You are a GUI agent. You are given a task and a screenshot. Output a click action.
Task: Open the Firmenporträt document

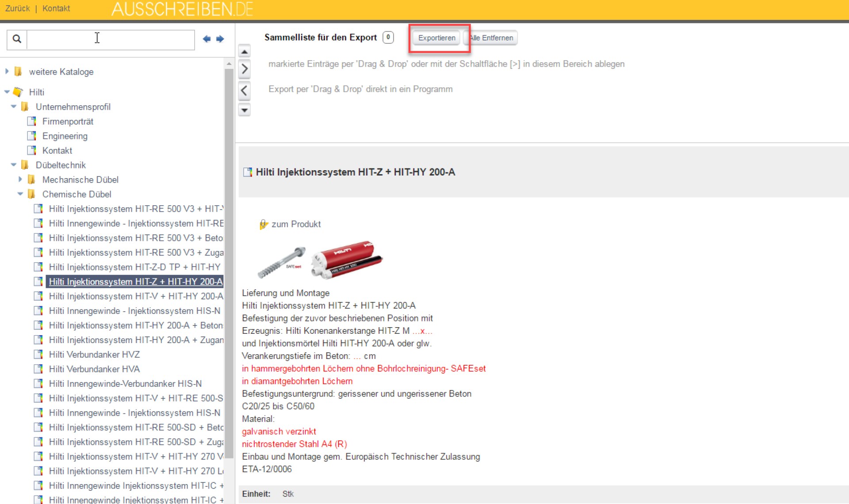(x=68, y=121)
